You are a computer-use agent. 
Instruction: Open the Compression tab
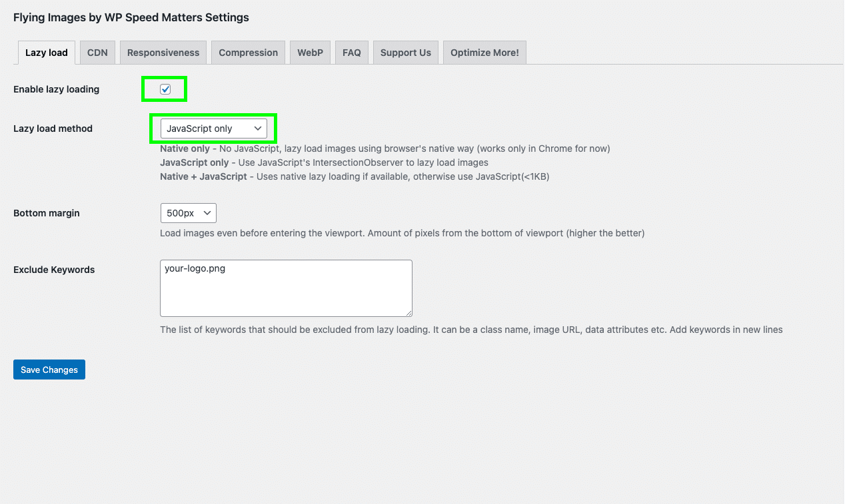click(x=248, y=53)
